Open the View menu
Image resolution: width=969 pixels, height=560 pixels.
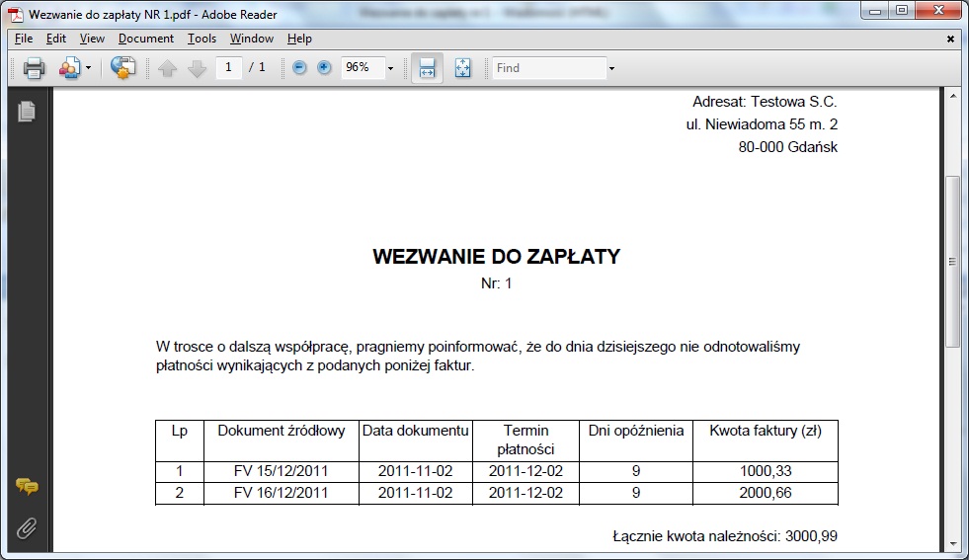[x=92, y=39]
